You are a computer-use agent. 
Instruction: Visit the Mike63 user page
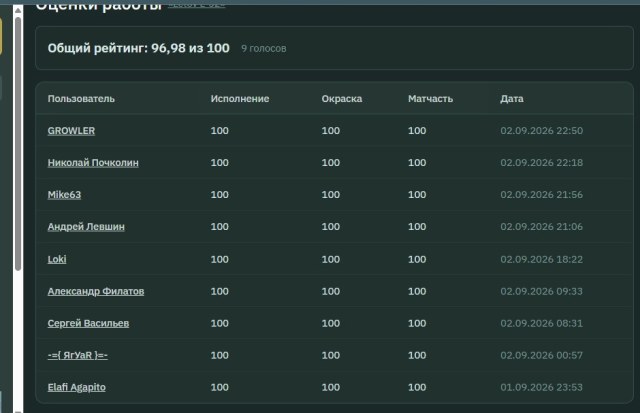64,195
